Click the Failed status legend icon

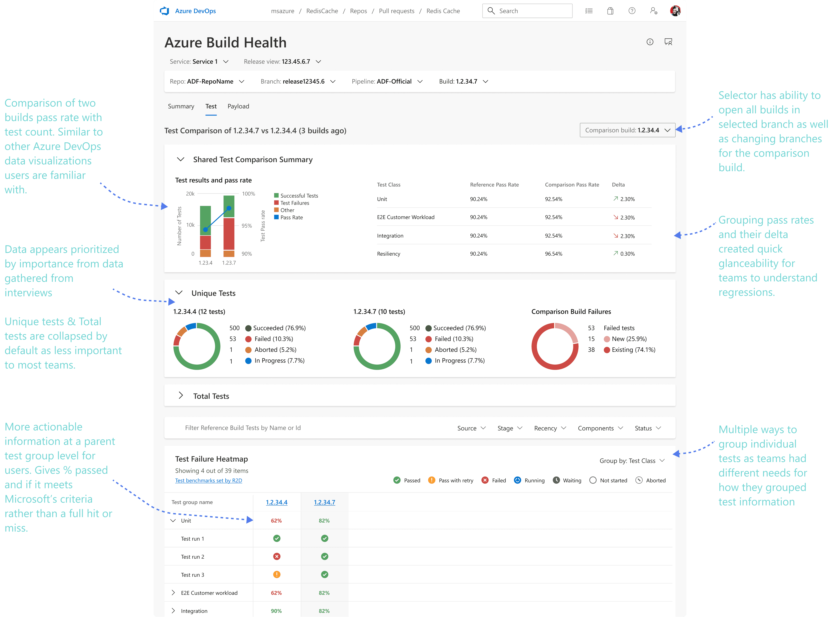485,480
